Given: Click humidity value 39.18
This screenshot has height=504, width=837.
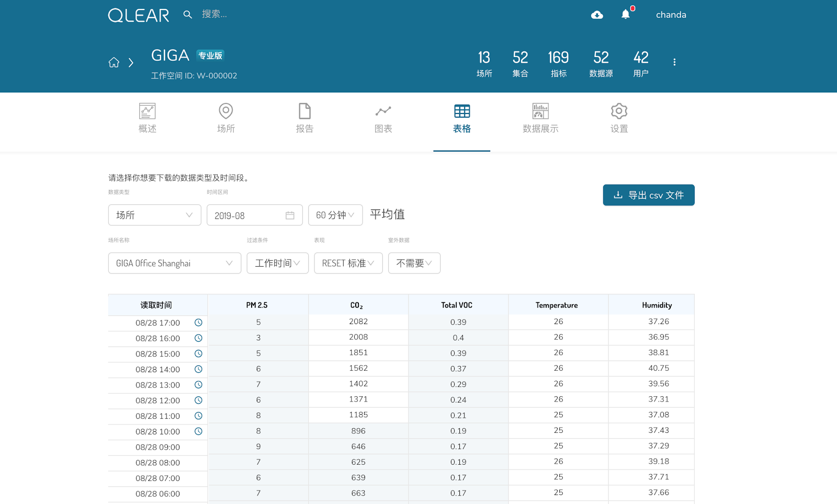Looking at the screenshot, I should 659,461.
